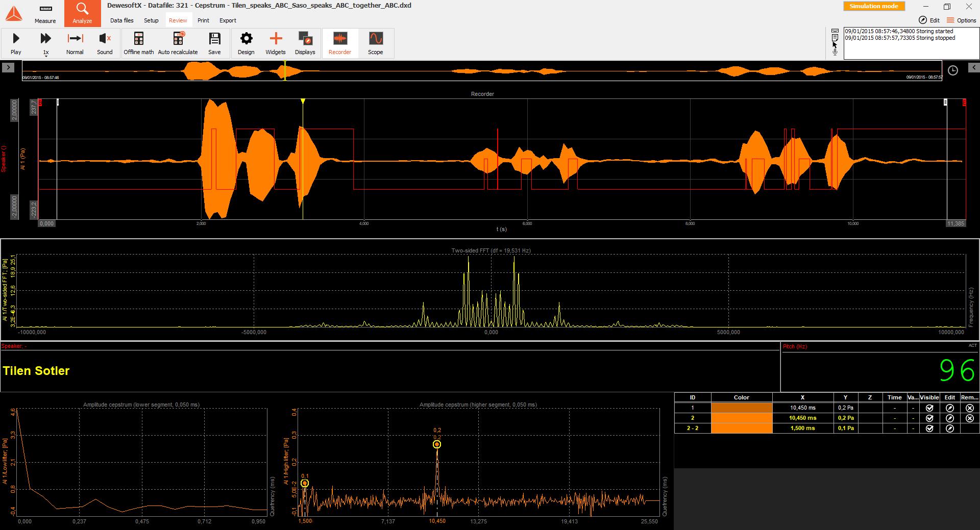Toggle visibility of marker 1
Screen dimensions: 980x530
click(x=929, y=408)
